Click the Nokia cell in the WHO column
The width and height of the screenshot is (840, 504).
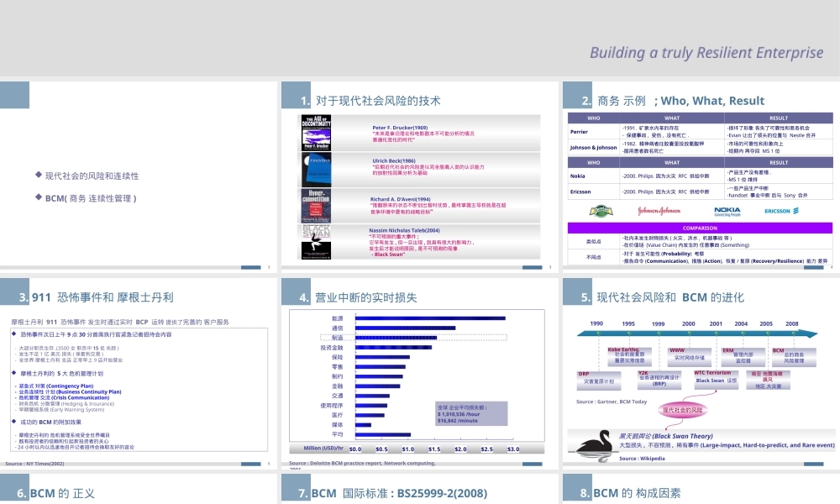(x=594, y=176)
